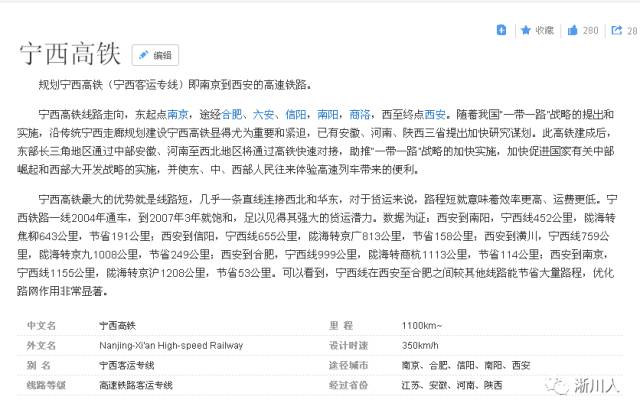Click the value 高速铁路客运专线
The height and width of the screenshot is (413, 640).
point(136,385)
